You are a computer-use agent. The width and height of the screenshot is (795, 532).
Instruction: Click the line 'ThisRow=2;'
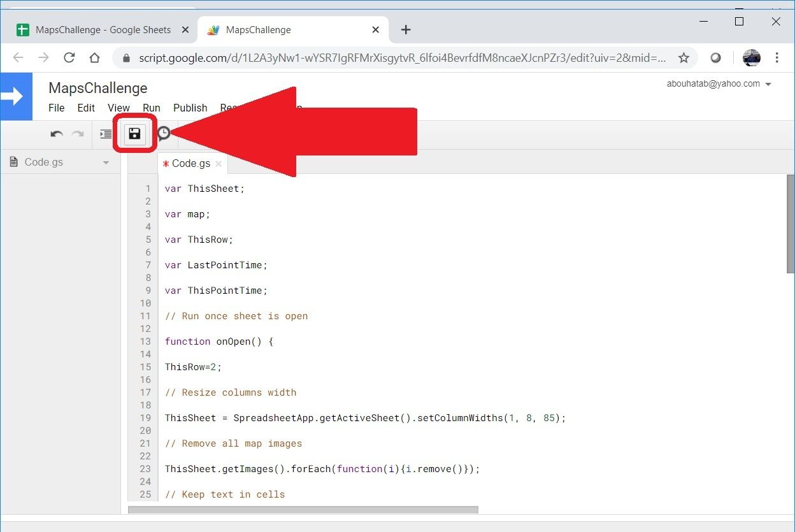tap(193, 367)
